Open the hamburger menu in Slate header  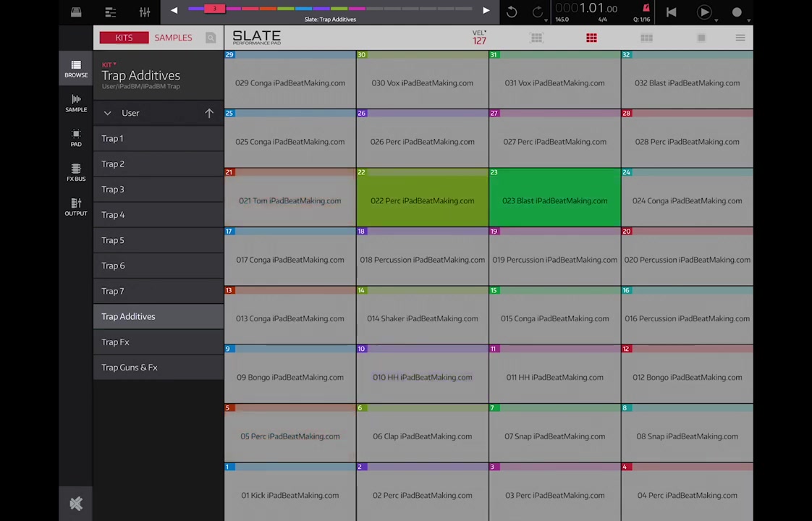click(x=740, y=38)
